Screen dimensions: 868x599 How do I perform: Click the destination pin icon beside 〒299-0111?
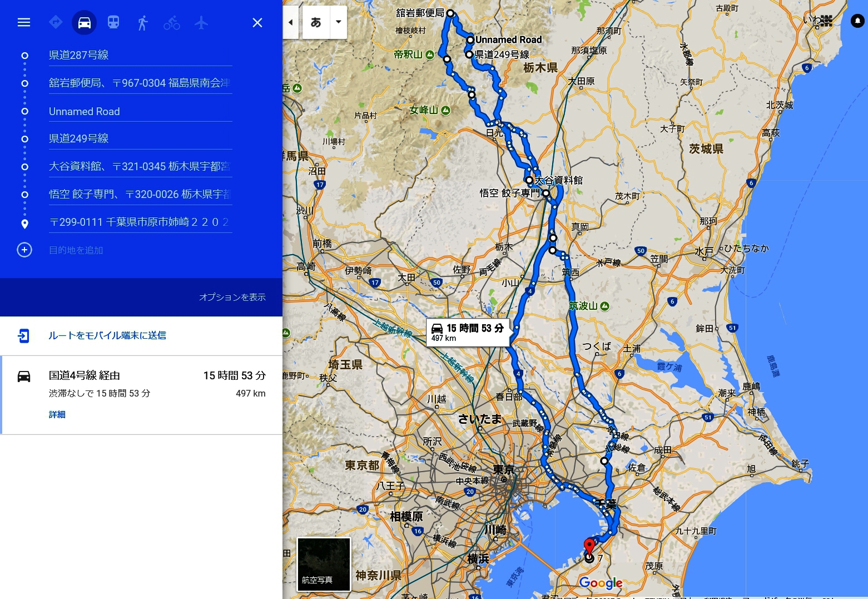click(24, 224)
